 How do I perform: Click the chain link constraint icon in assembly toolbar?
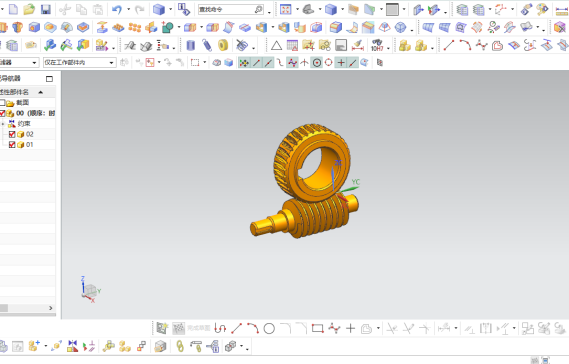tap(180, 346)
